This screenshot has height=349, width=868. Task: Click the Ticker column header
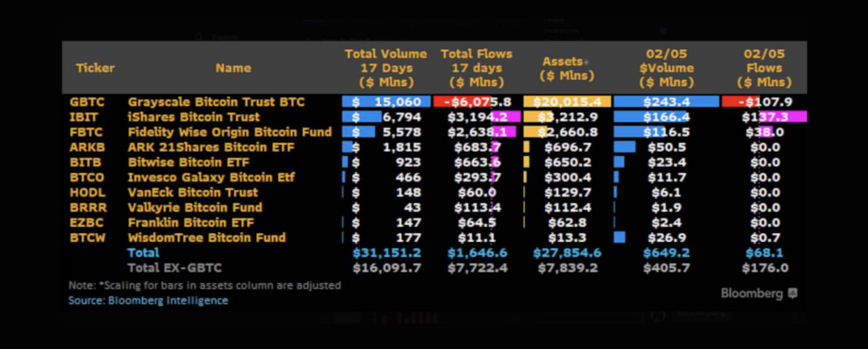pos(95,68)
